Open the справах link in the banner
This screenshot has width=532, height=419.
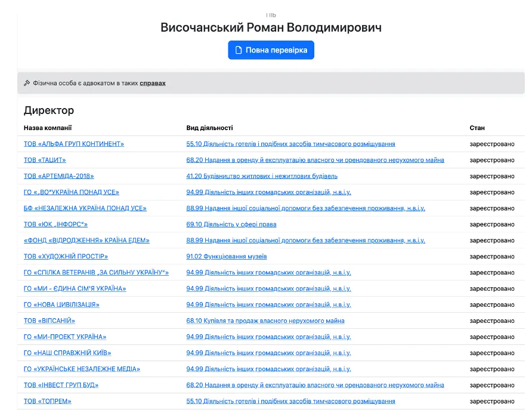pos(153,83)
